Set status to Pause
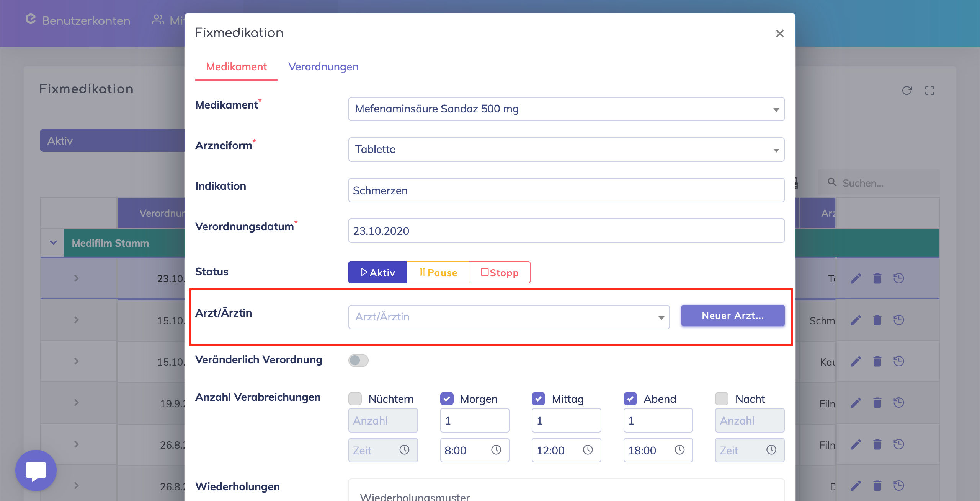This screenshot has height=501, width=980. 438,273
